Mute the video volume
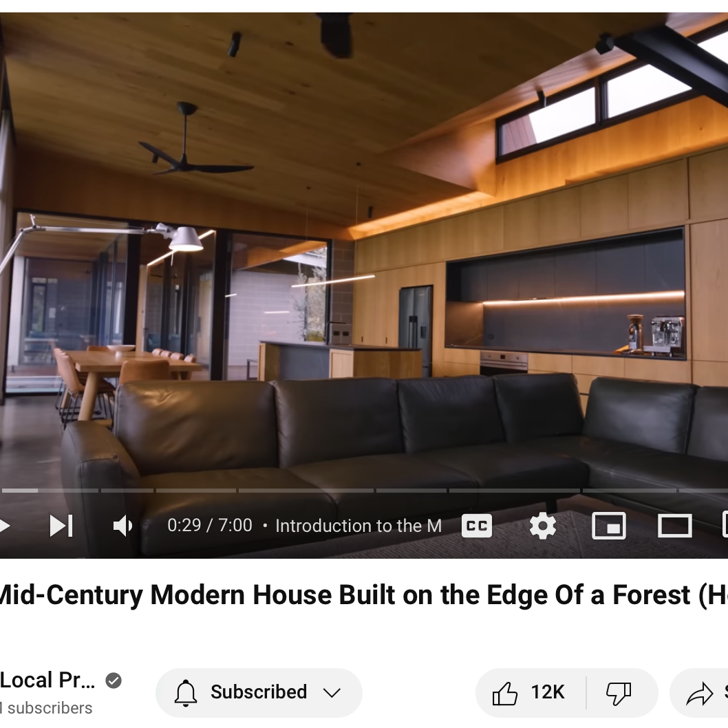 click(x=122, y=526)
